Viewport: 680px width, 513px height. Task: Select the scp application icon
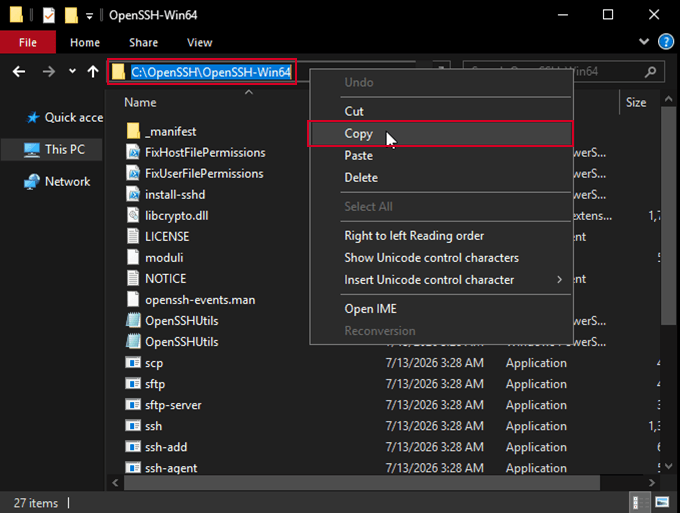[x=133, y=363]
